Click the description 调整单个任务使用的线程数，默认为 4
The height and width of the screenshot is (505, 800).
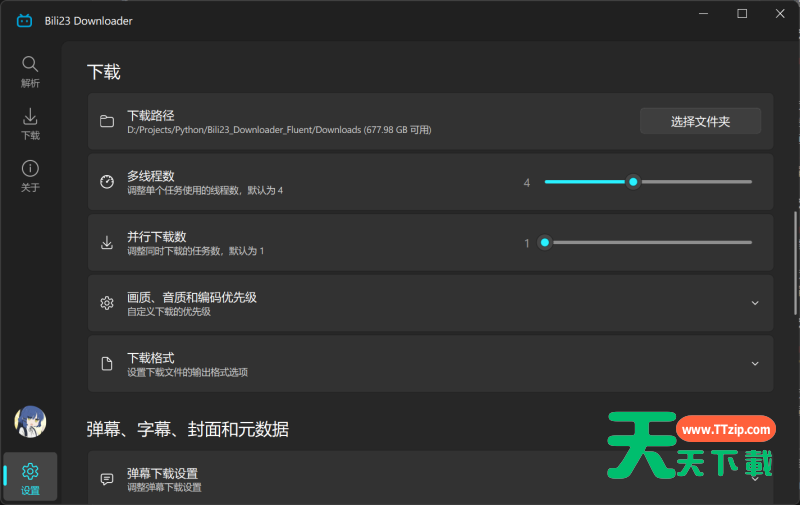tap(205, 190)
